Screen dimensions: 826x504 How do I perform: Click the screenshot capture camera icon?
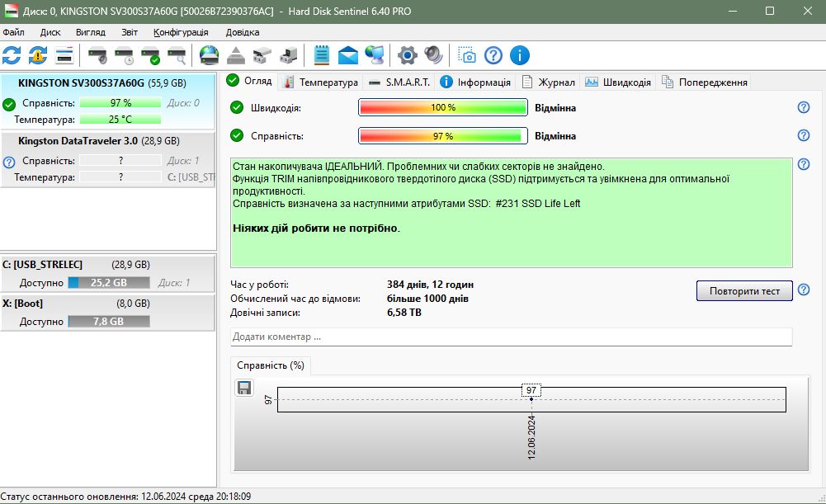[467, 55]
